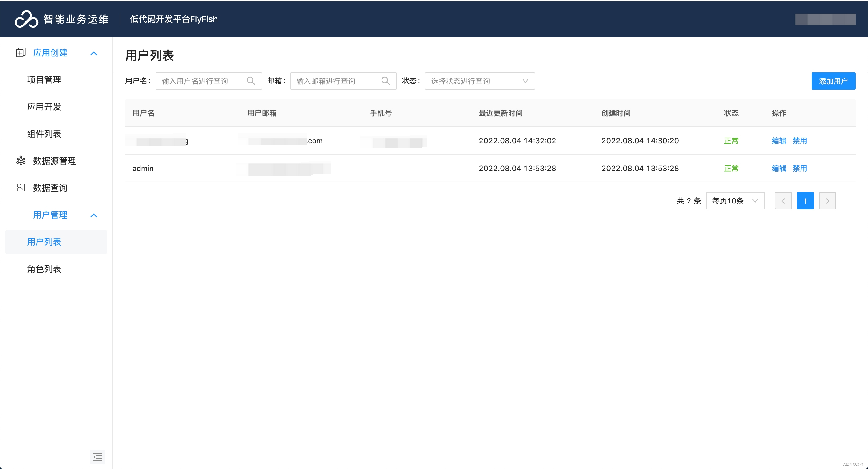Select 项目管理 in the sidebar menu
The image size is (868, 469).
click(x=44, y=80)
